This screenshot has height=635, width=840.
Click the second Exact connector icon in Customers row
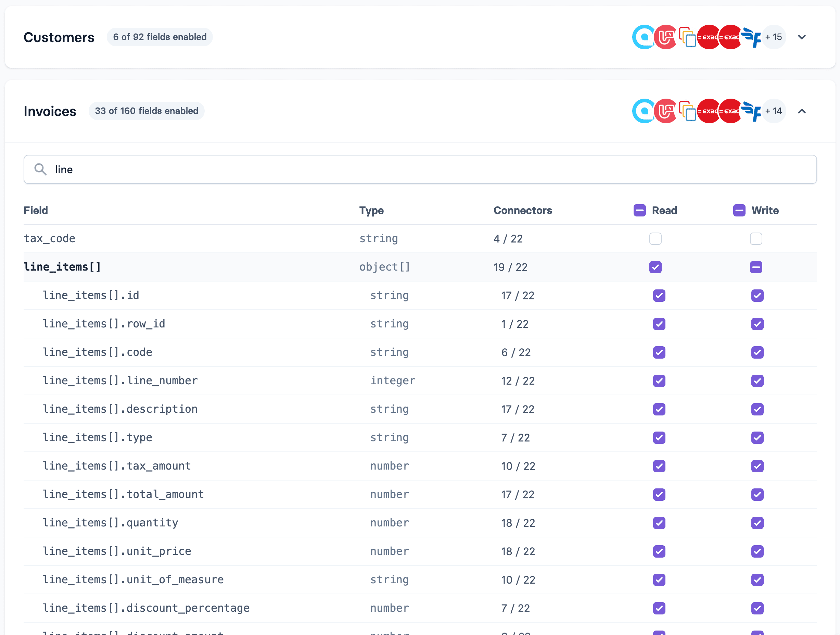730,37
